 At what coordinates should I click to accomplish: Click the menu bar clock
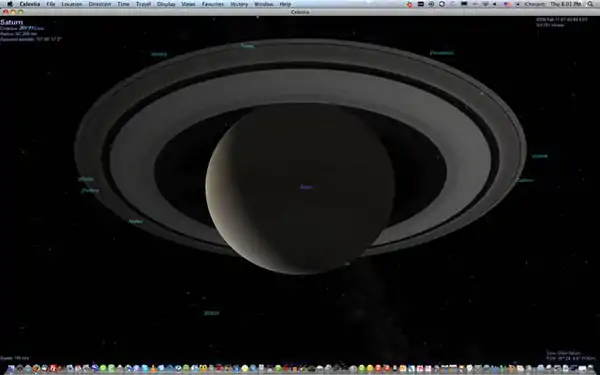[x=566, y=4]
